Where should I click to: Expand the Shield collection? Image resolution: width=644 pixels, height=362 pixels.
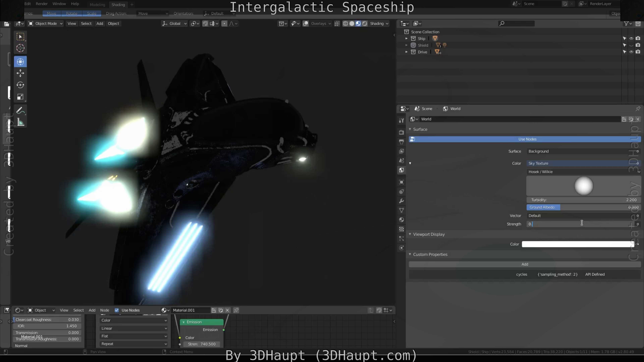click(407, 45)
